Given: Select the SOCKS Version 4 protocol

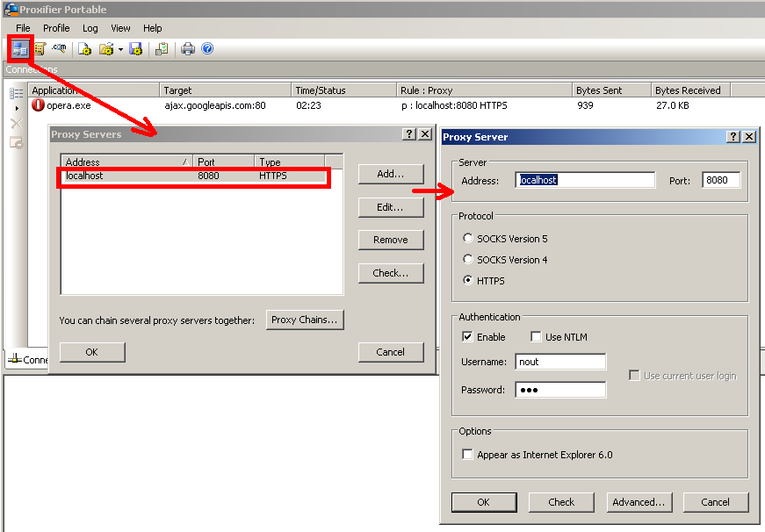Looking at the screenshot, I should coord(468,259).
